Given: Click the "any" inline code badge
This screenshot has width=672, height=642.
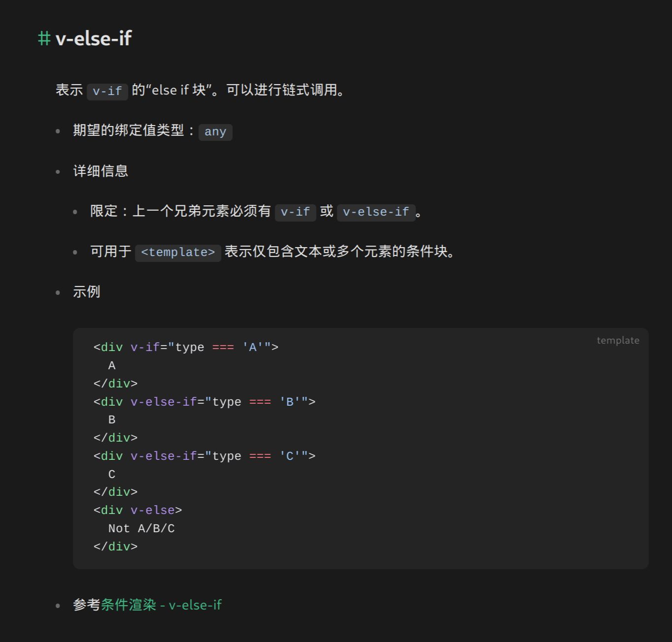Looking at the screenshot, I should pos(215,132).
